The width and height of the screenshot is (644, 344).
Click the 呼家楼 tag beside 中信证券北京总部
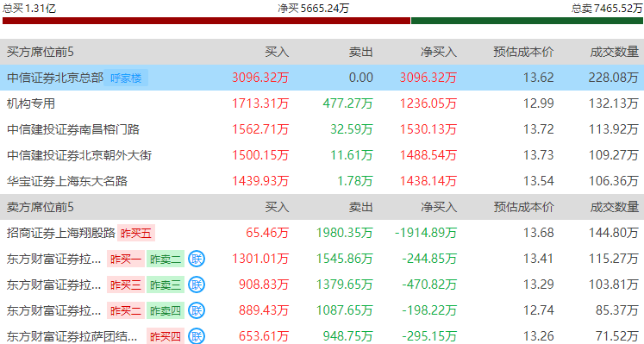tap(126, 78)
